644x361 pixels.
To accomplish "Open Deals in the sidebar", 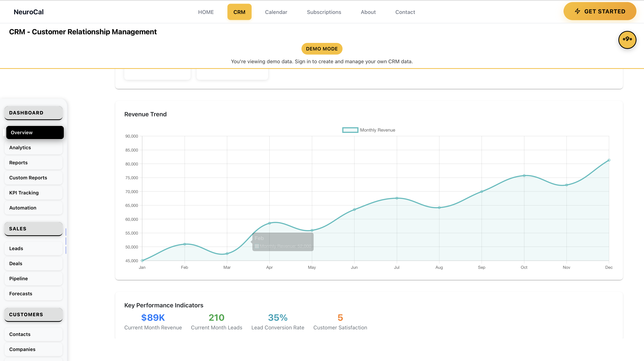I will pyautogui.click(x=34, y=264).
